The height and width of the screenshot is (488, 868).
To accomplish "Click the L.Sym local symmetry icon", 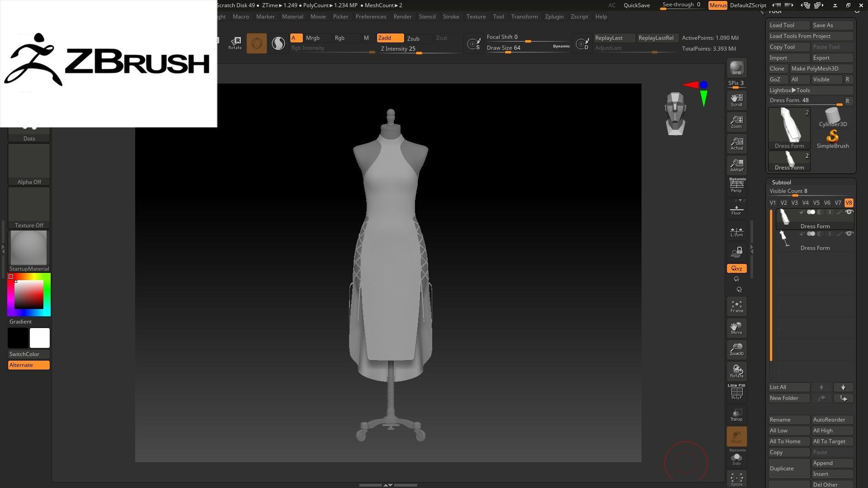I will pos(736,231).
